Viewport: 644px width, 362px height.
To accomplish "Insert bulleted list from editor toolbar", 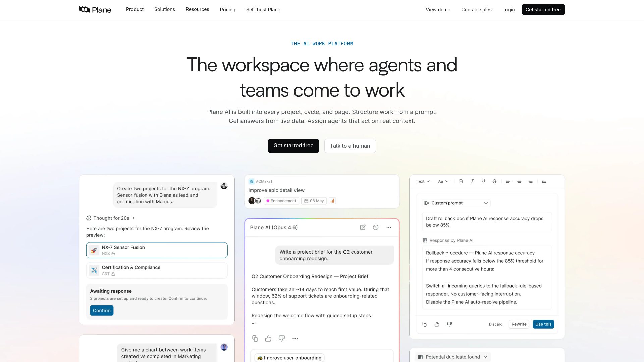I will click(x=544, y=181).
